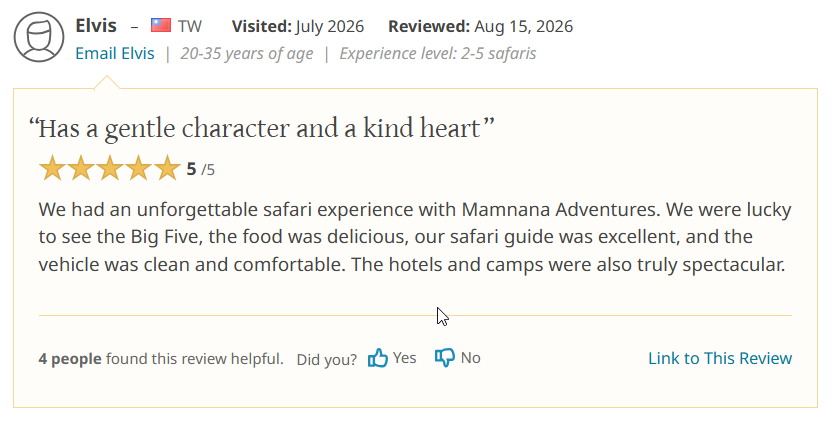Click the 5/5 rating score
The image size is (834, 432).
[201, 169]
